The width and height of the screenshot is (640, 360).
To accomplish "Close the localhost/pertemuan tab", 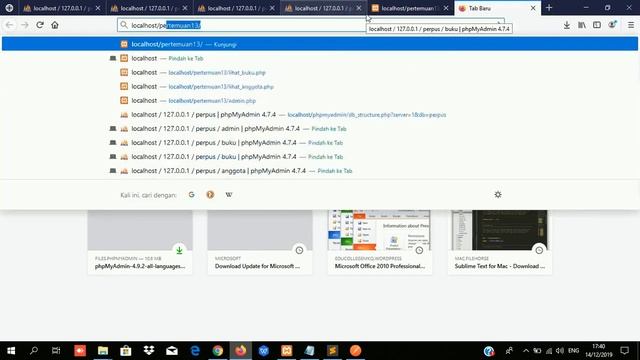I will 446,8.
